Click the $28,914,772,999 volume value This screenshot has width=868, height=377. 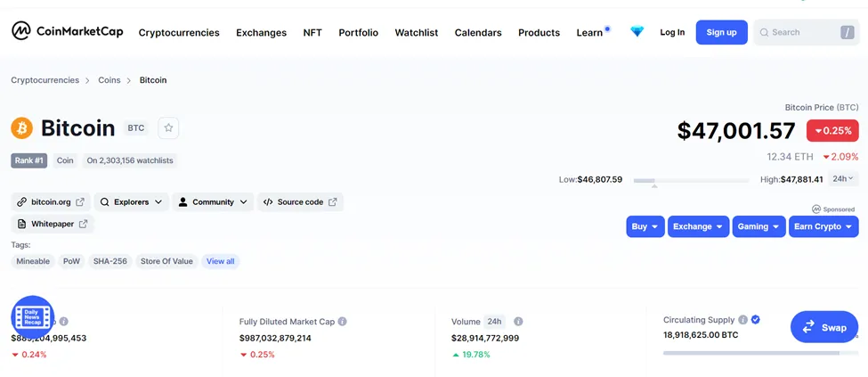(x=485, y=338)
